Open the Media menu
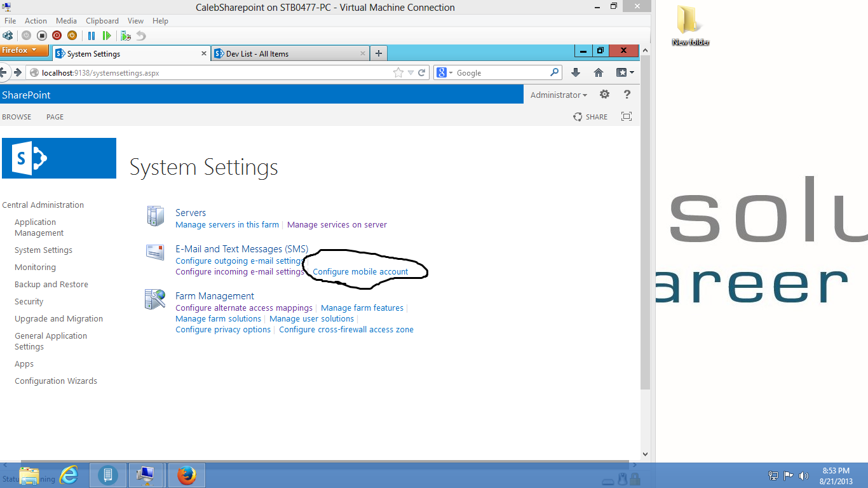The image size is (868, 488). tap(66, 21)
